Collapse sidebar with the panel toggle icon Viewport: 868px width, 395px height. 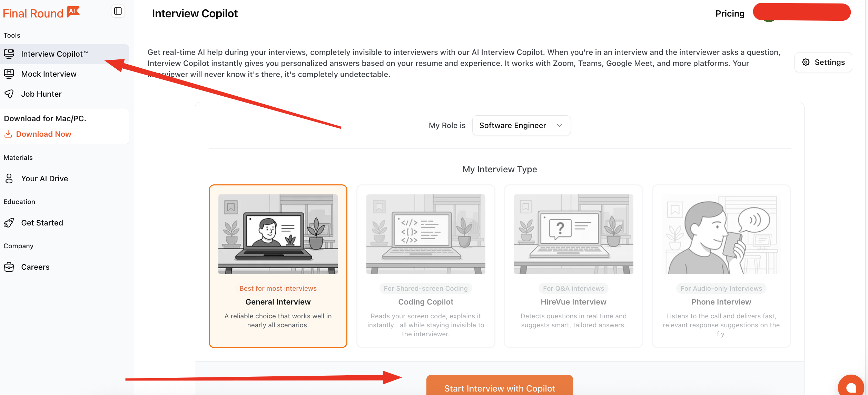click(x=118, y=11)
